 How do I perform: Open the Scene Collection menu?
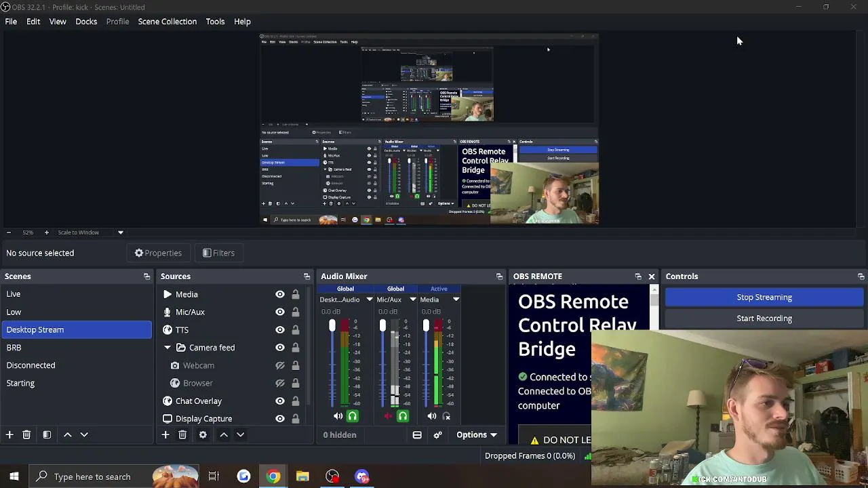[x=167, y=22]
